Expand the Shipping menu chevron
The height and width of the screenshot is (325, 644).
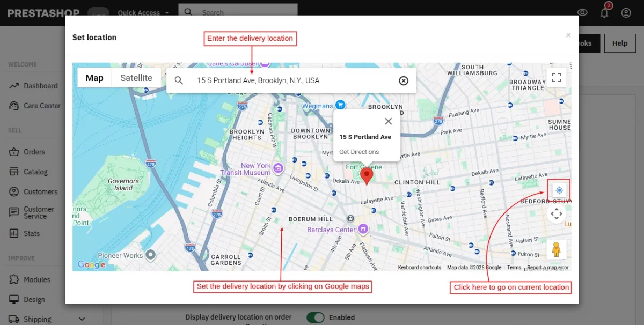point(82,320)
